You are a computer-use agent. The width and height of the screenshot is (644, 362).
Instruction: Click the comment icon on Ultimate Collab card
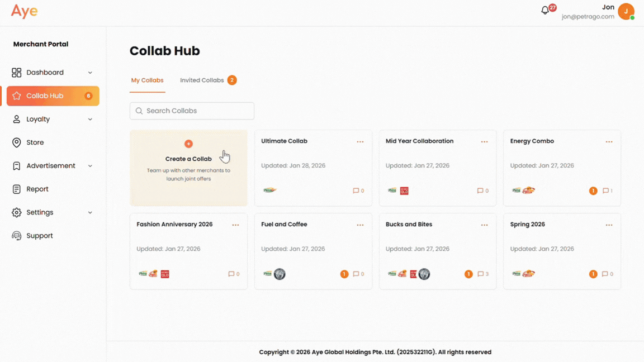356,190
